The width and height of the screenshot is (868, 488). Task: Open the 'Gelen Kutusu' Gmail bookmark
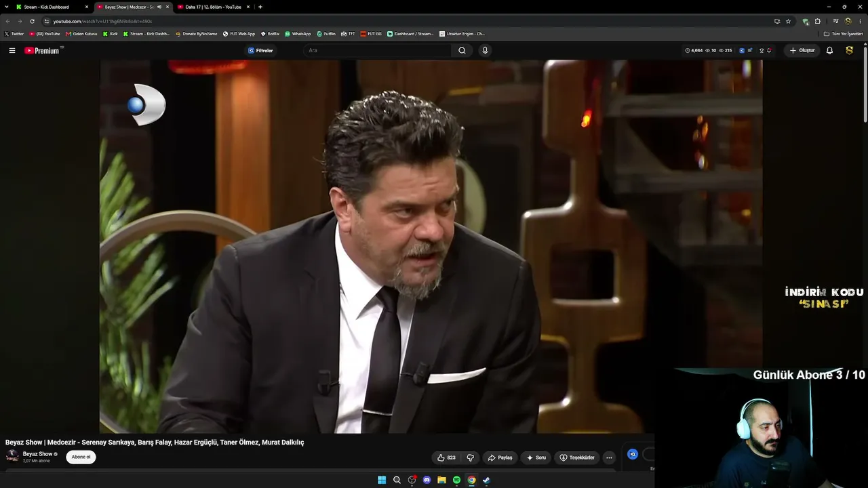click(81, 34)
